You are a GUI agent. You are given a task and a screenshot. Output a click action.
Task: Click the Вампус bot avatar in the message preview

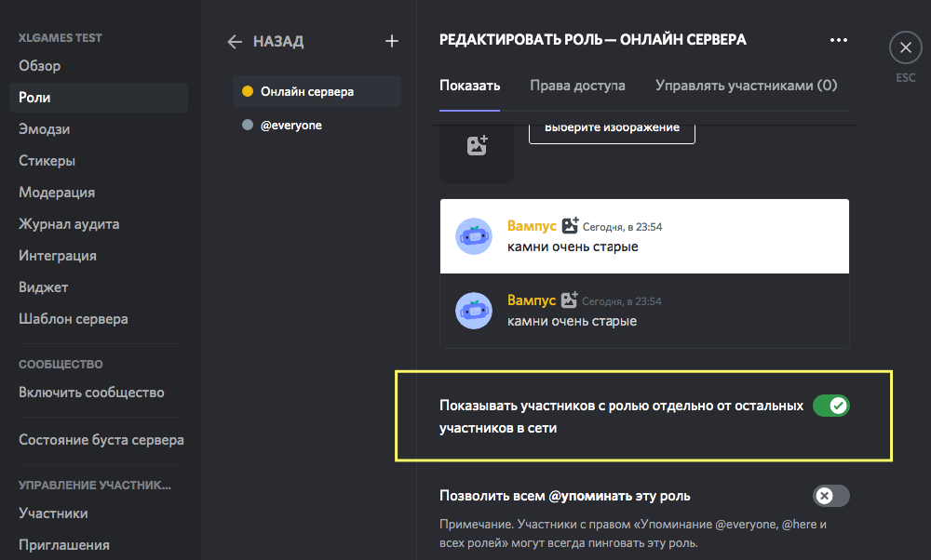tap(474, 236)
